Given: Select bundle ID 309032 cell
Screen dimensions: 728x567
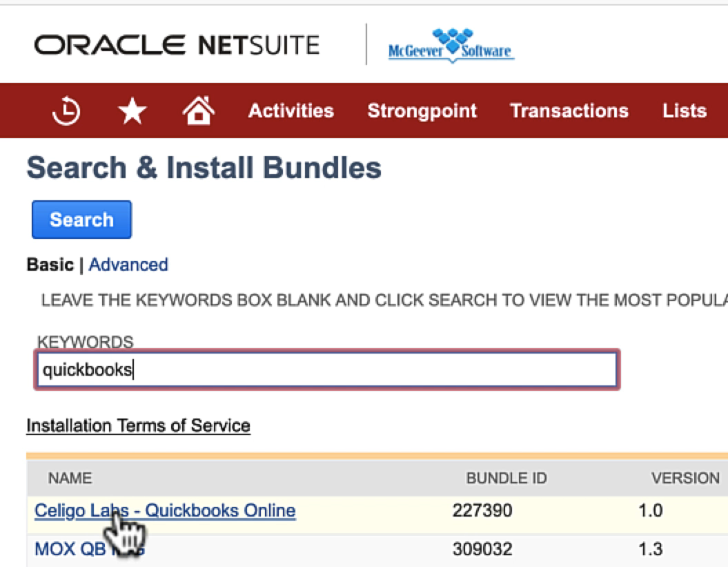Looking at the screenshot, I should pos(482,549).
